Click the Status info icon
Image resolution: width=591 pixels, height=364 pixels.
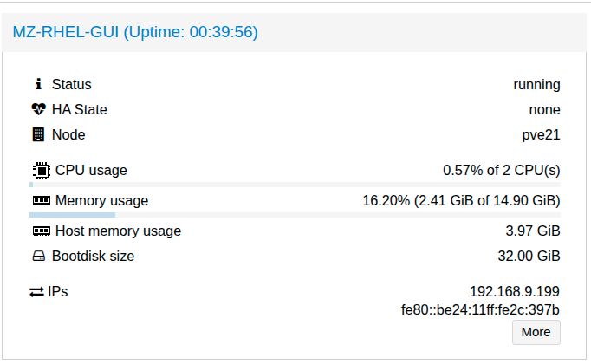[x=38, y=84]
